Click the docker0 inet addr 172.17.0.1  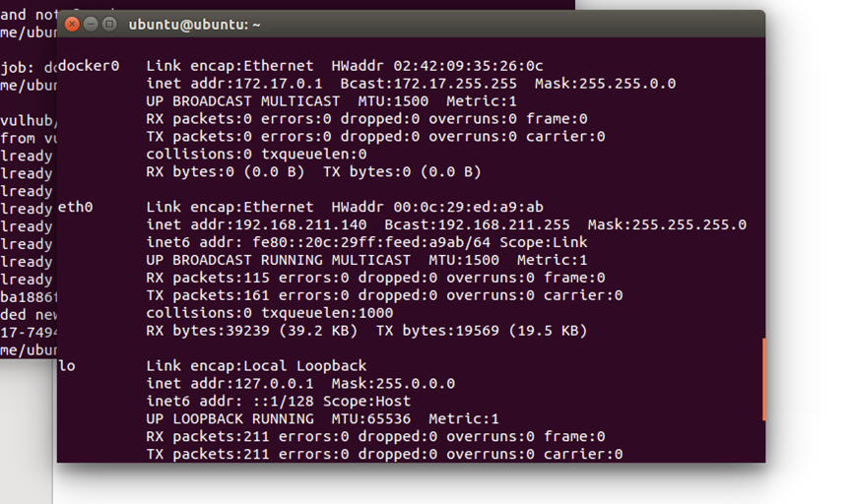click(234, 84)
